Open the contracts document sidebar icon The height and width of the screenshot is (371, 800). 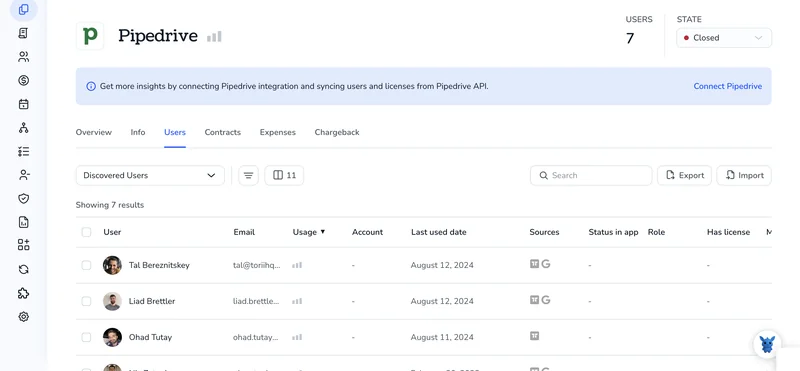point(23,33)
